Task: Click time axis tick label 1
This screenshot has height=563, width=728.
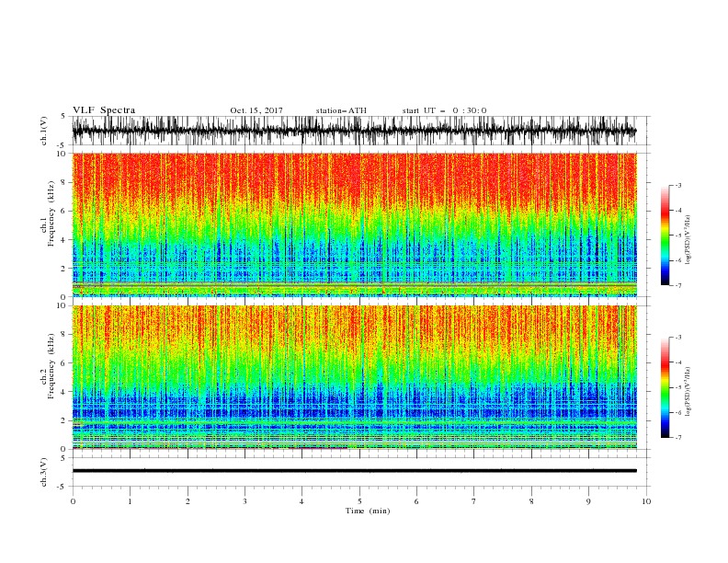Action: 130,501
